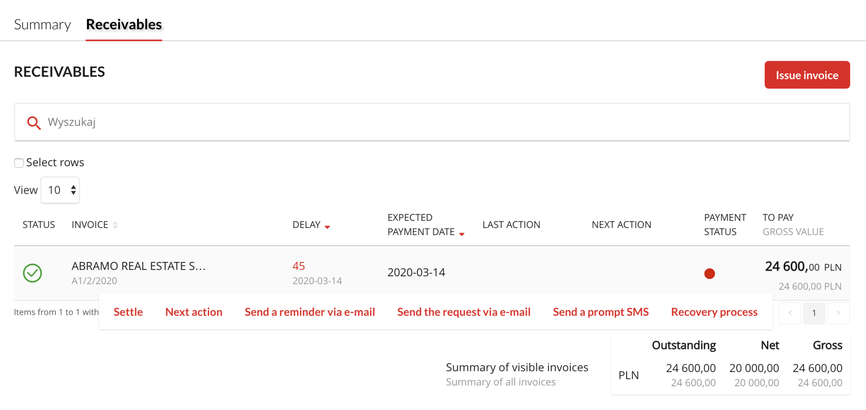
Task: Choose Next action in row menu
Action: [194, 312]
